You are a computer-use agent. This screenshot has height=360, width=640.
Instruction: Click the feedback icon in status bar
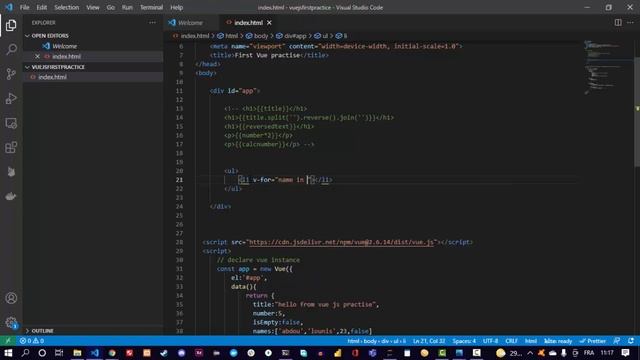click(617, 341)
